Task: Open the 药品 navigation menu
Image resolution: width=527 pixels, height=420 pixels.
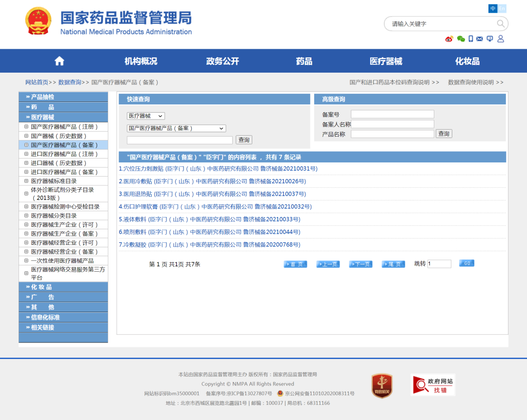Action: point(304,61)
